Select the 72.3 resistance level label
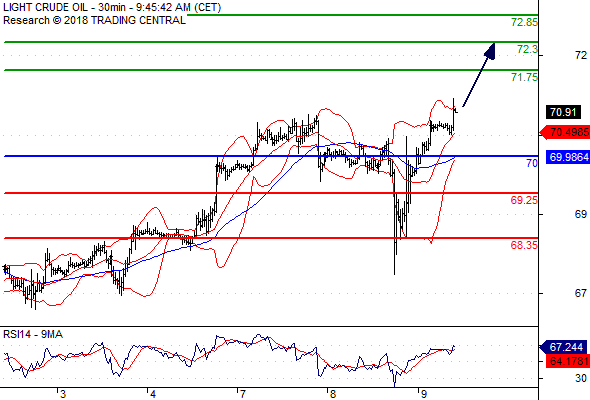 pyautogui.click(x=527, y=49)
